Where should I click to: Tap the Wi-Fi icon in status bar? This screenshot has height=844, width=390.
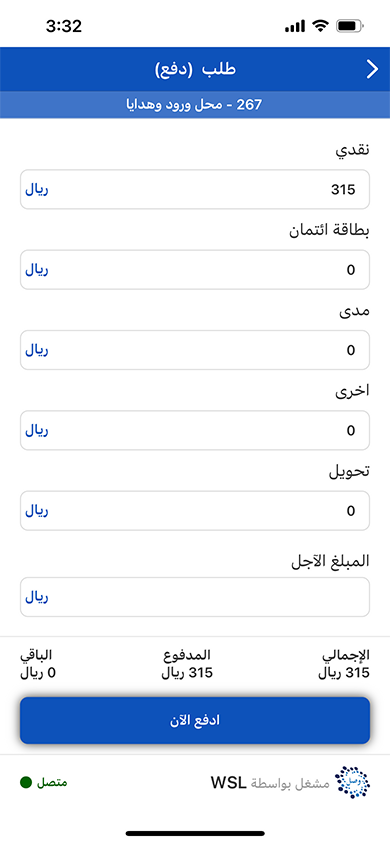point(321,26)
